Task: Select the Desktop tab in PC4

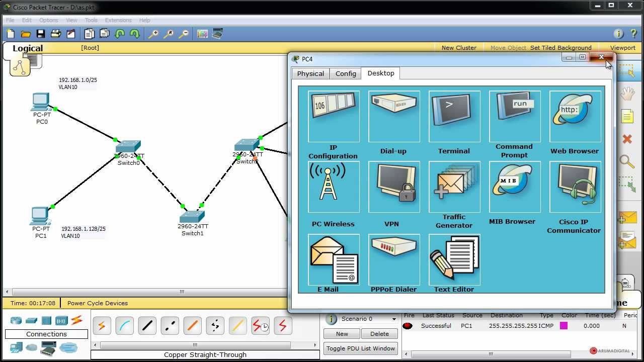Action: pos(381,73)
